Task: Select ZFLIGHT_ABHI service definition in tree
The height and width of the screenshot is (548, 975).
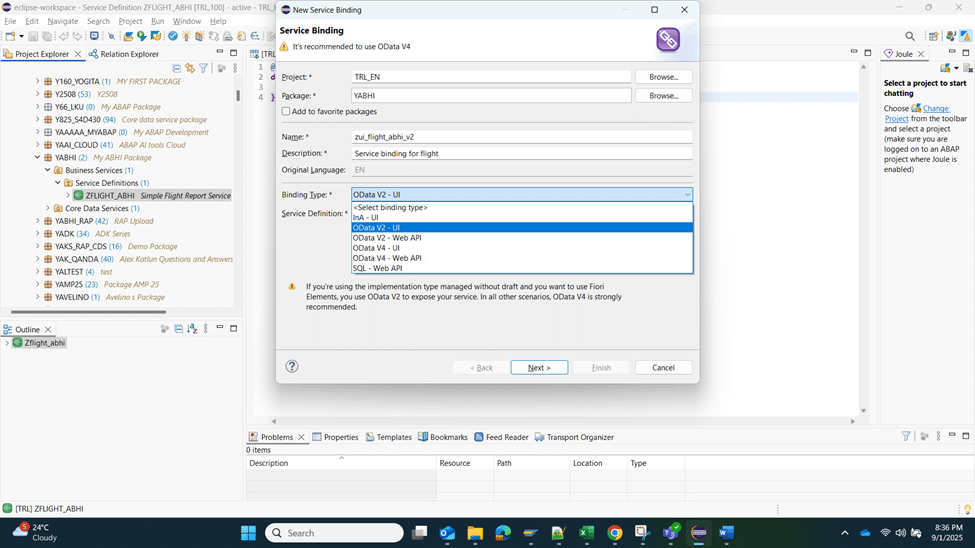Action: pyautogui.click(x=110, y=196)
